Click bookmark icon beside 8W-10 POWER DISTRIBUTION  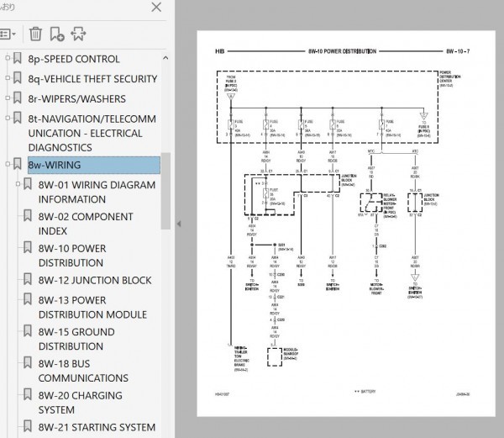pyautogui.click(x=28, y=248)
